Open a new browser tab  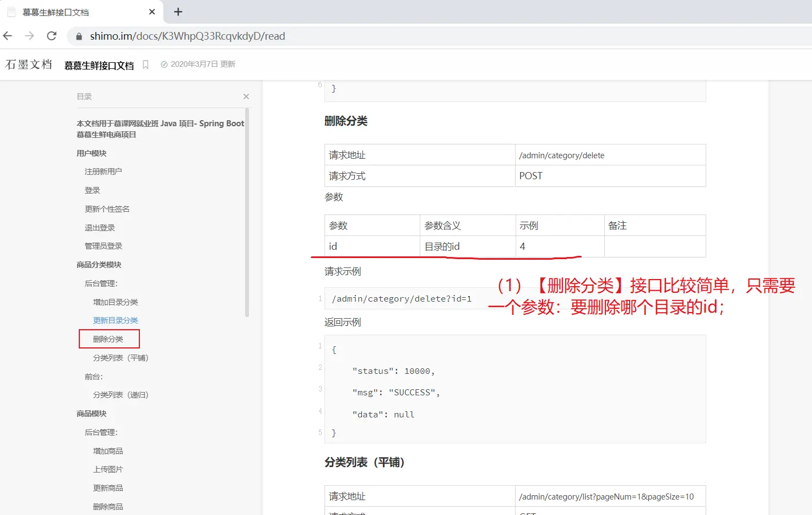tap(178, 12)
